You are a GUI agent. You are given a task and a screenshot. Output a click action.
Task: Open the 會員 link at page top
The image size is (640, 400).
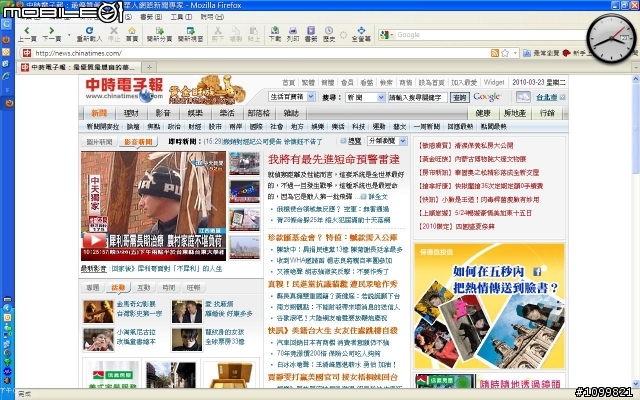click(x=347, y=82)
